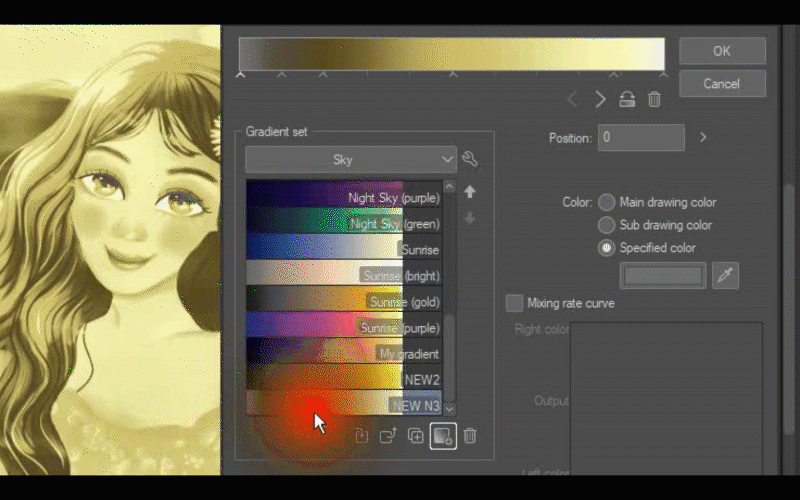Open gradient set wrench settings

click(470, 160)
